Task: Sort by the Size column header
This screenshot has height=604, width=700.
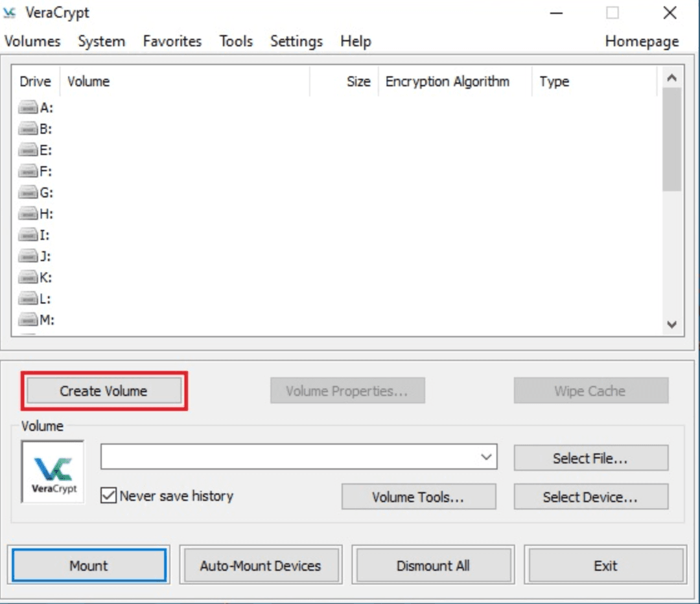Action: (x=344, y=81)
